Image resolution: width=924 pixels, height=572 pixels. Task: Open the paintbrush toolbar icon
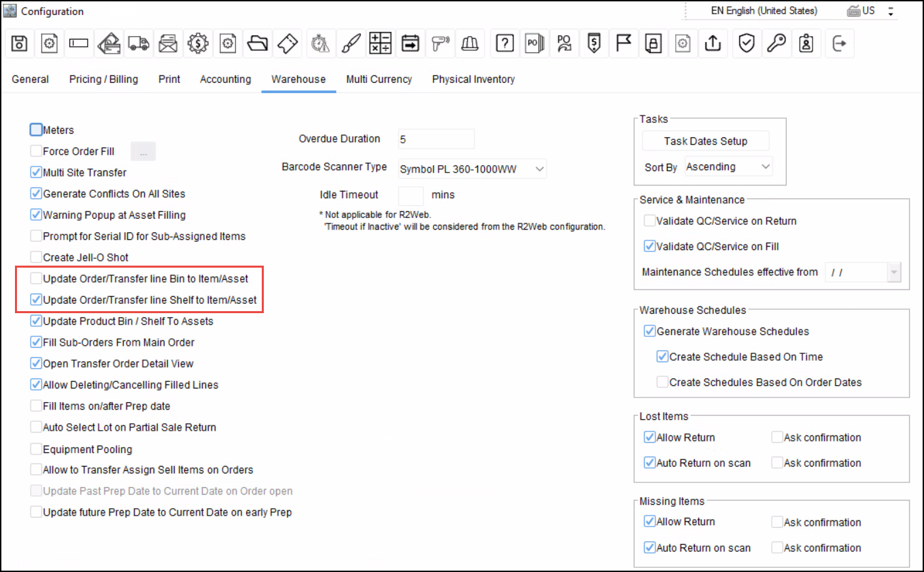(349, 43)
